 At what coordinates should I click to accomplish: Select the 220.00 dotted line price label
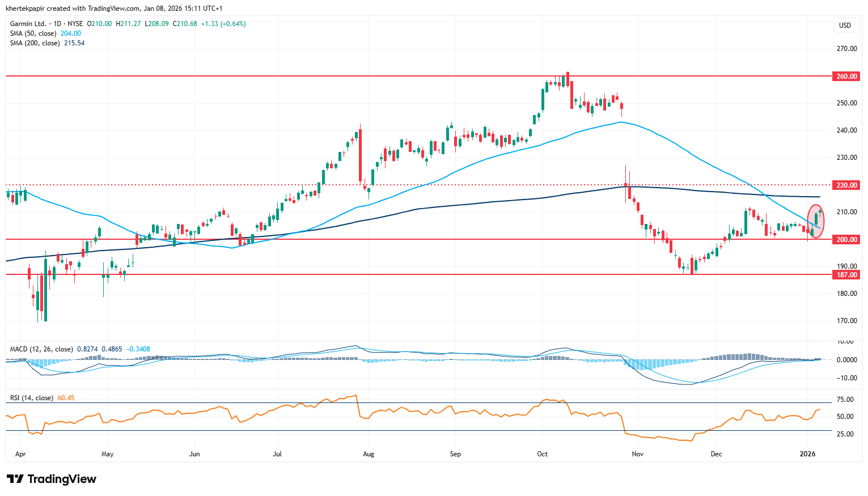[846, 185]
